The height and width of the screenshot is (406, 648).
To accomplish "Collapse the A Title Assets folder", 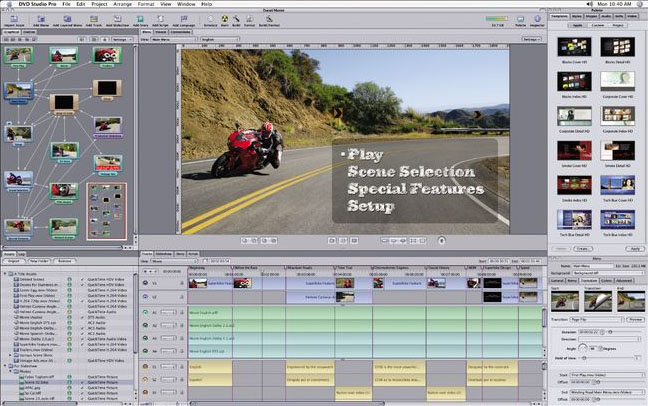I will (x=5, y=274).
